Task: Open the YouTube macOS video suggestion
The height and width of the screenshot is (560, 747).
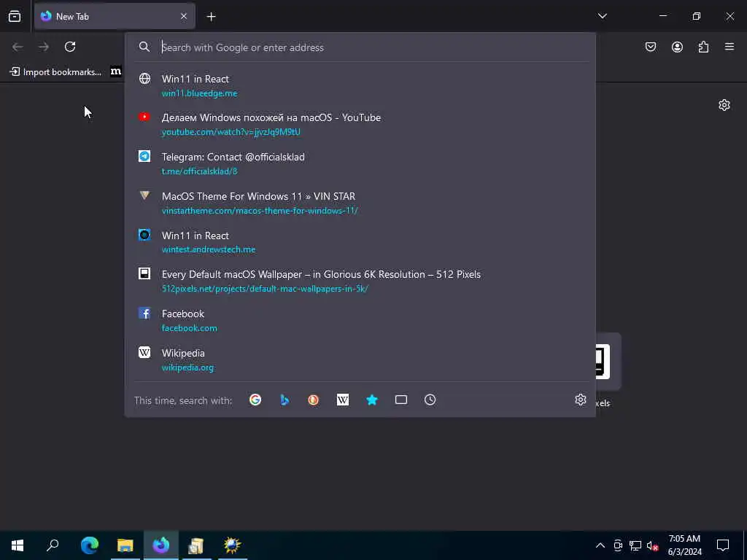Action: tap(360, 124)
